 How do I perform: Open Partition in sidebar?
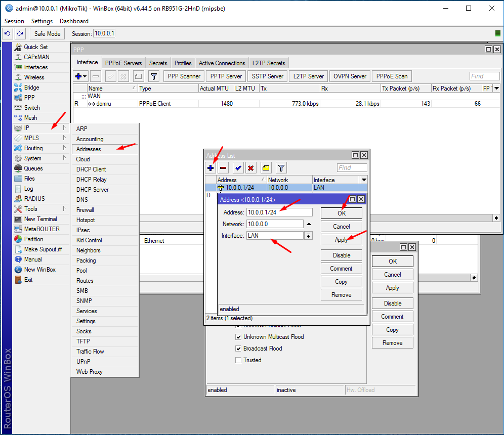[x=33, y=239]
